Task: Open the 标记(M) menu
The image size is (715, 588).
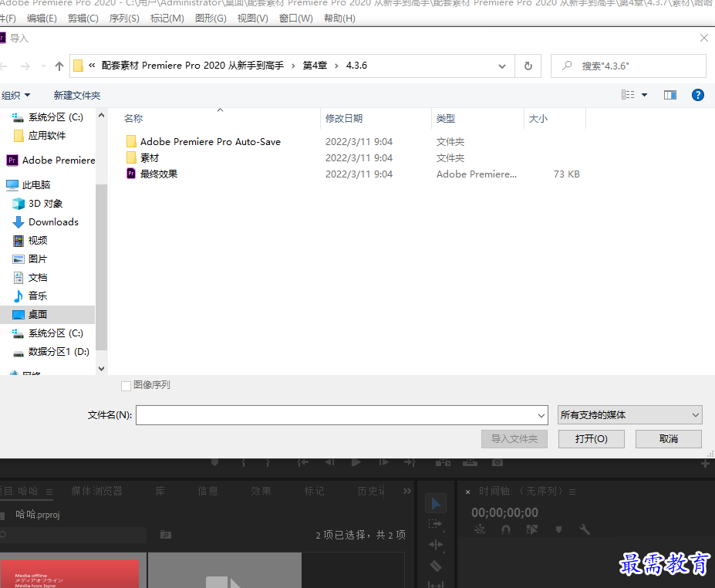Action: tap(167, 19)
